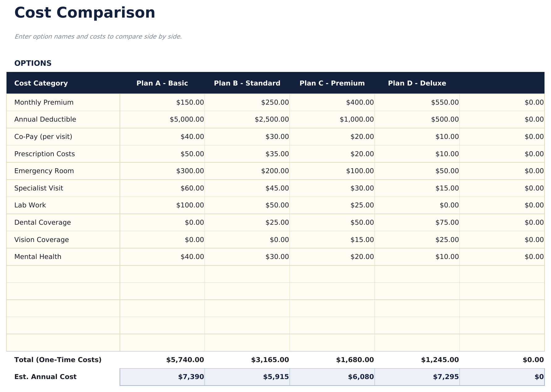Select the Monthly Premium row label
Screen dimensions: 551x392
[x=44, y=102]
